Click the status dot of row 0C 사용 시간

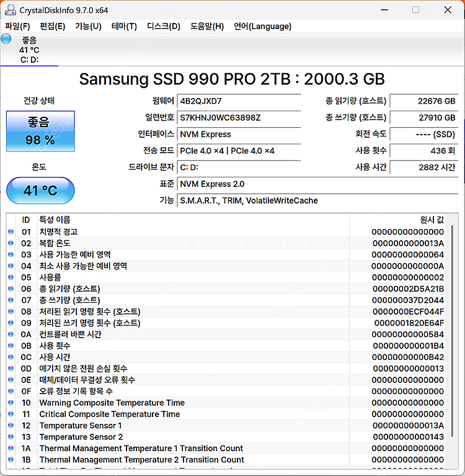point(11,357)
